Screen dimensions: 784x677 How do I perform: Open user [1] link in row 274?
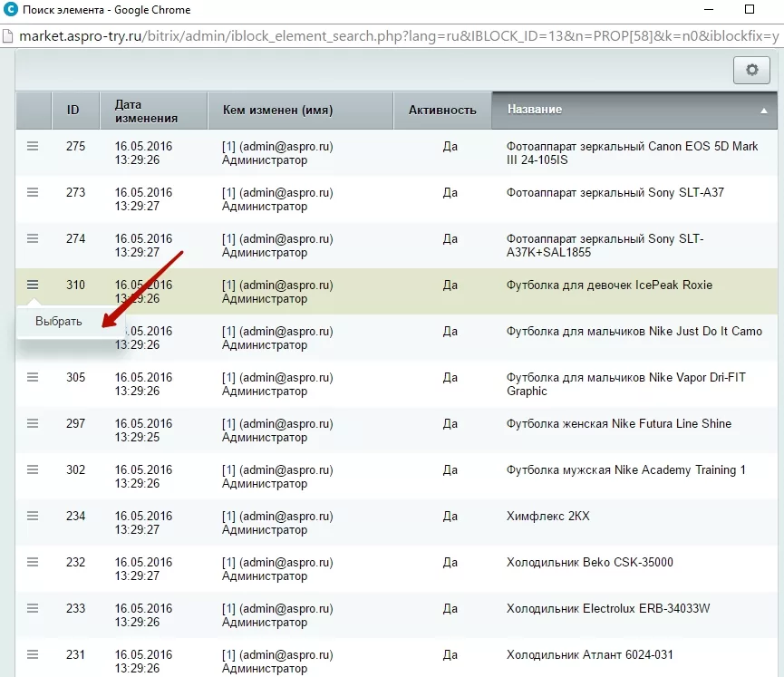(228, 239)
